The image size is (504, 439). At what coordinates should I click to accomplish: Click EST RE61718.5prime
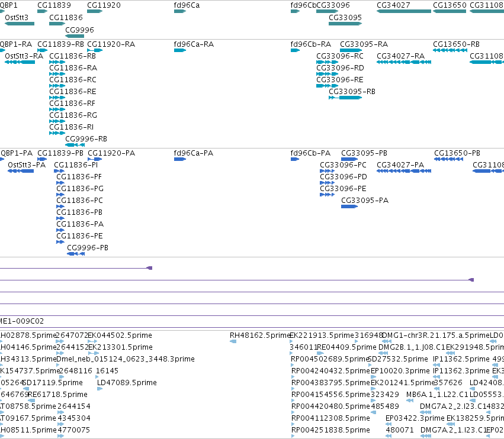point(58,395)
